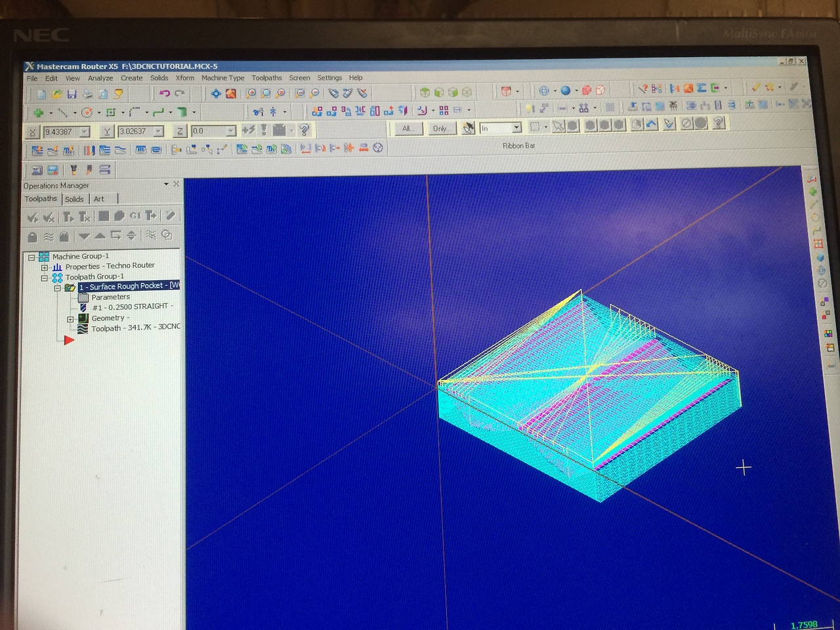This screenshot has height=630, width=840.
Task: Click the red insert arrow in tree
Action: [x=68, y=339]
